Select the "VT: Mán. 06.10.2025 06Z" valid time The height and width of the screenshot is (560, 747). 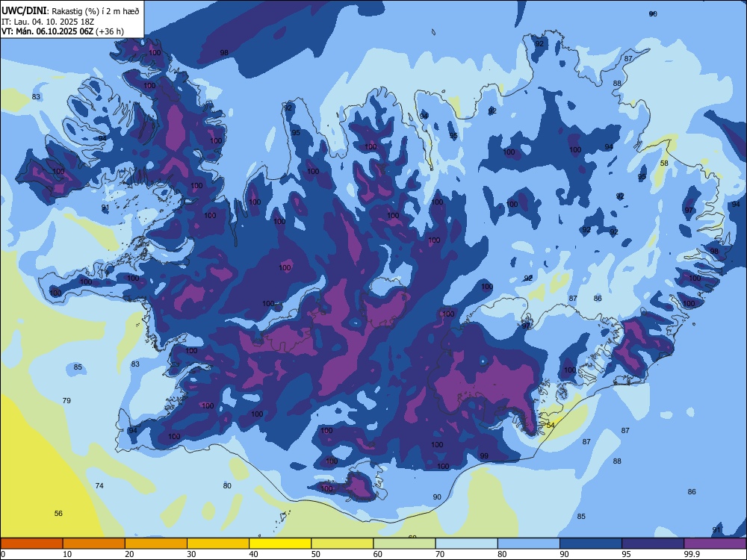coord(48,31)
